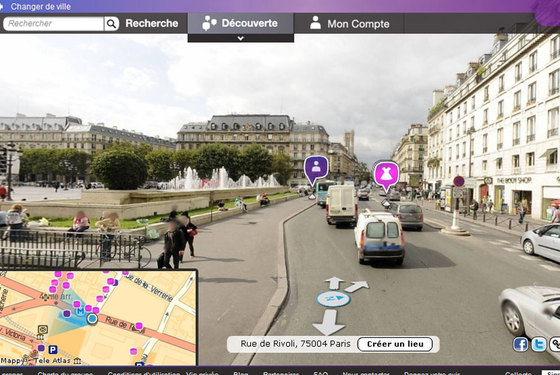The image size is (560, 375).
Task: Share via the Facebook icon
Action: pyautogui.click(x=520, y=344)
